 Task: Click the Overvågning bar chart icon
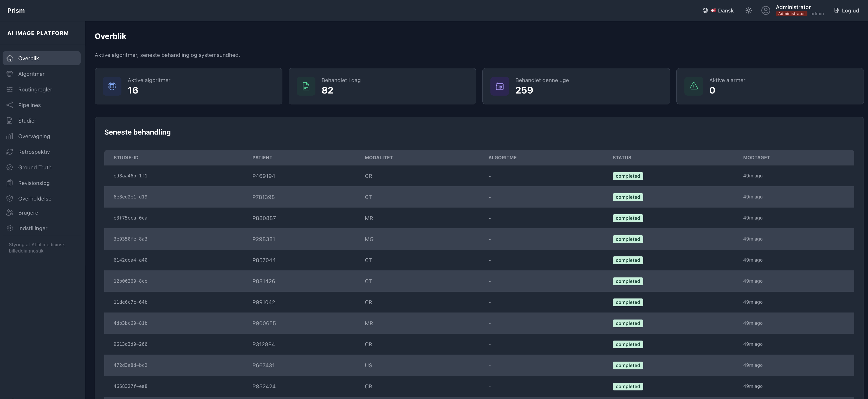pos(9,136)
